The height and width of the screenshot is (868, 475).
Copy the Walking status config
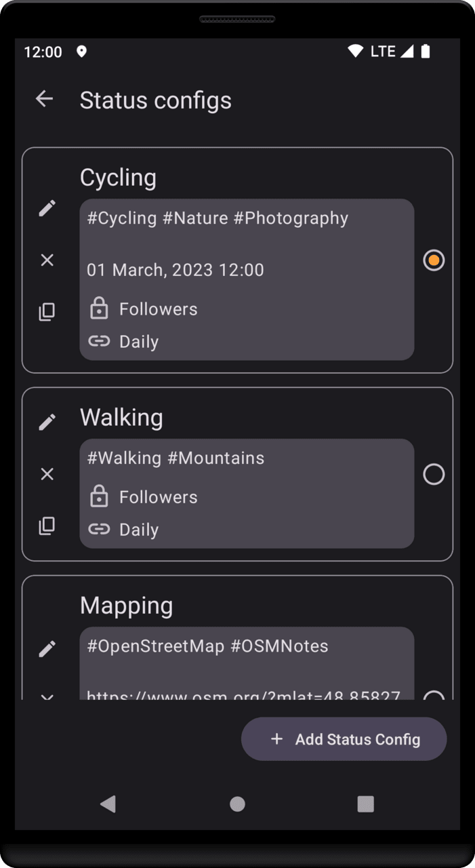tap(47, 526)
